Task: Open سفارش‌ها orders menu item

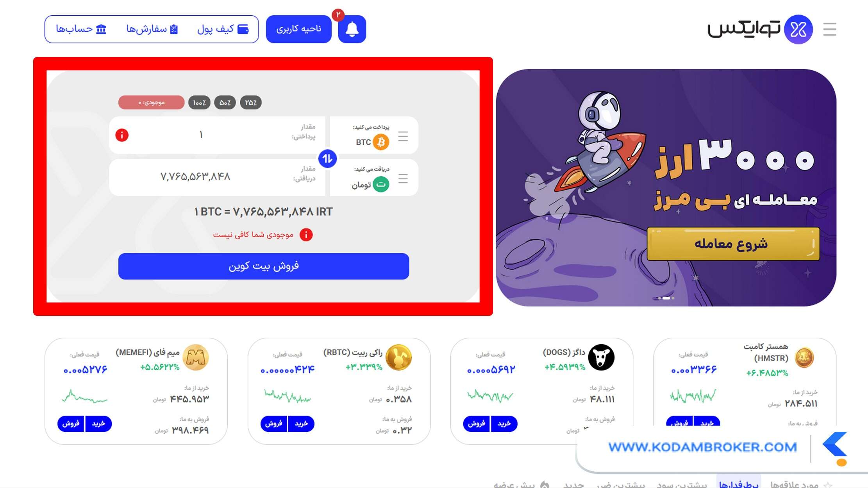Action: 152,29
